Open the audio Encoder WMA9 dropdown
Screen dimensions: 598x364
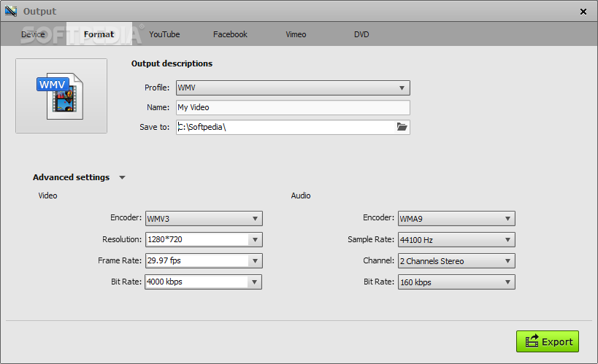click(x=456, y=218)
